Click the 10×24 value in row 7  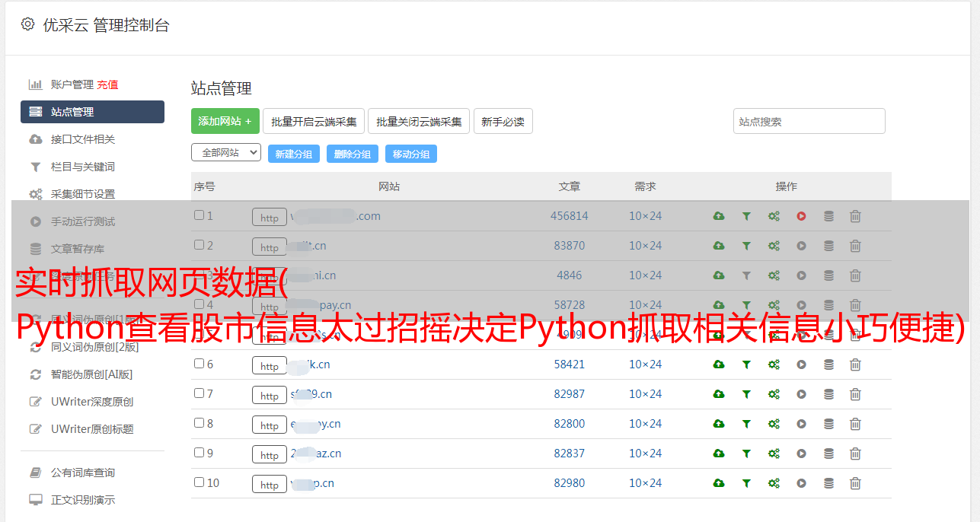pyautogui.click(x=646, y=394)
